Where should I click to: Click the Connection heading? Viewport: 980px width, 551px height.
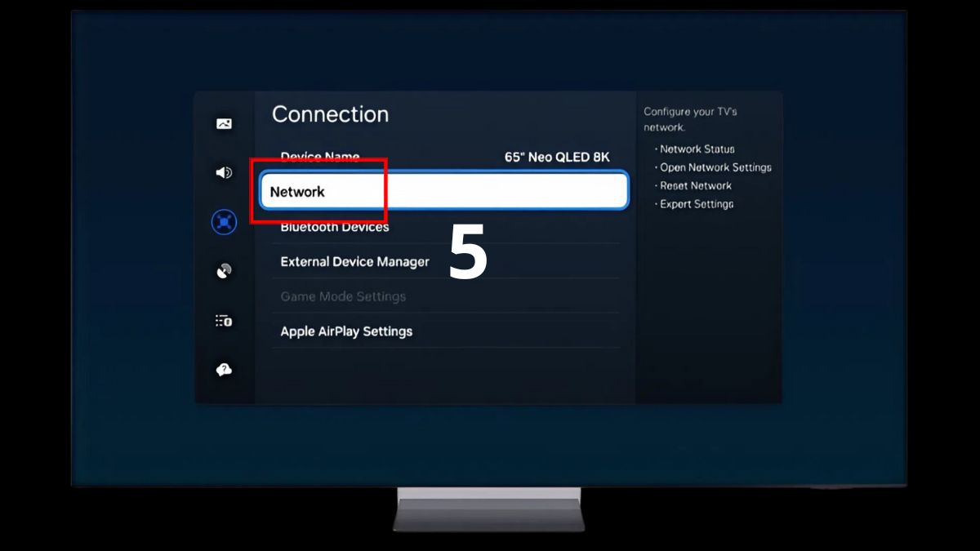330,114
